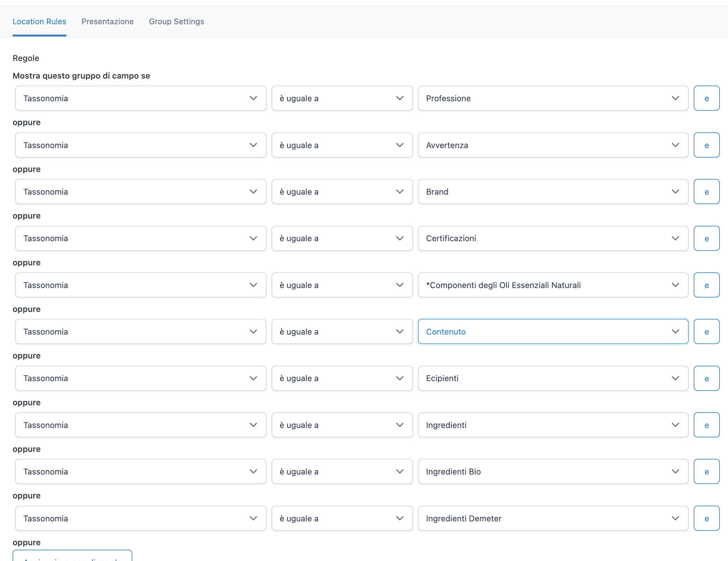Expand the Ingredienti Bio dropdown

[553, 471]
